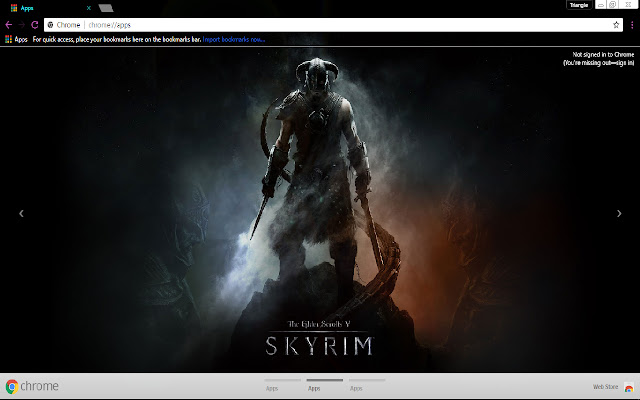Bookmark this page with the star icon
Viewport: 640px width, 400px height.
point(616,24)
